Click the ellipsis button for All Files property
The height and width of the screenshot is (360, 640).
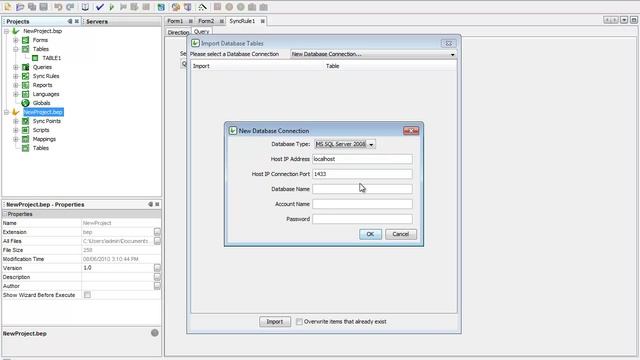click(x=157, y=241)
